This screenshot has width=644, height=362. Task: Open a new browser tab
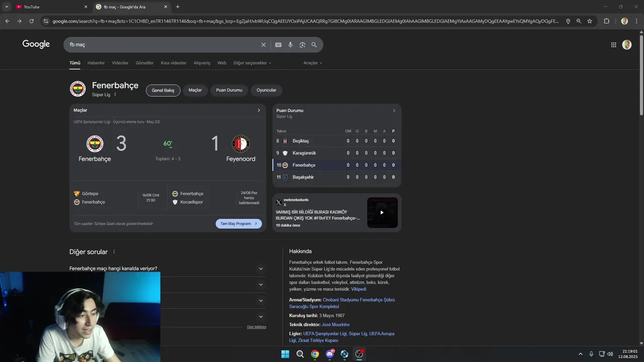coord(178,7)
